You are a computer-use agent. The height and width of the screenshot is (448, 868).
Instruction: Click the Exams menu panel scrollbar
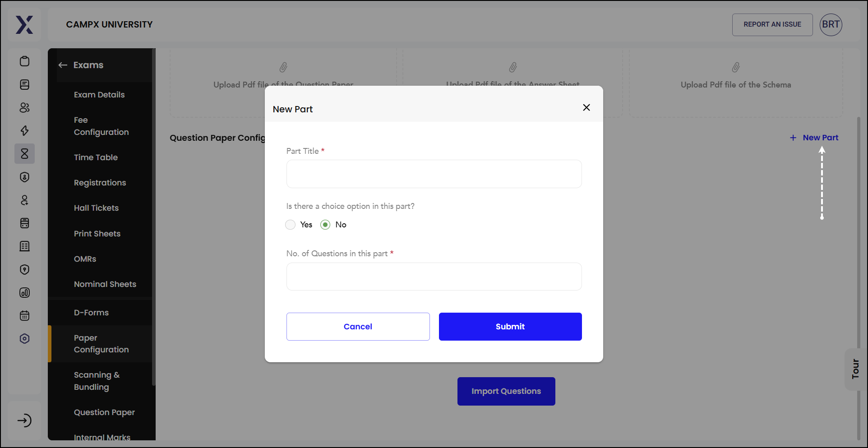154,217
